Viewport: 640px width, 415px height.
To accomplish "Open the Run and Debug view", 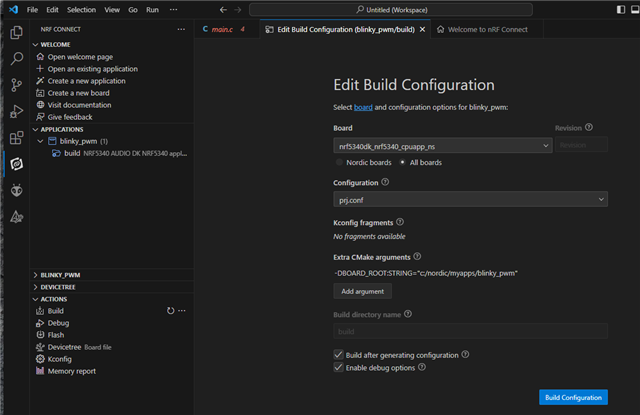I will pos(16,111).
